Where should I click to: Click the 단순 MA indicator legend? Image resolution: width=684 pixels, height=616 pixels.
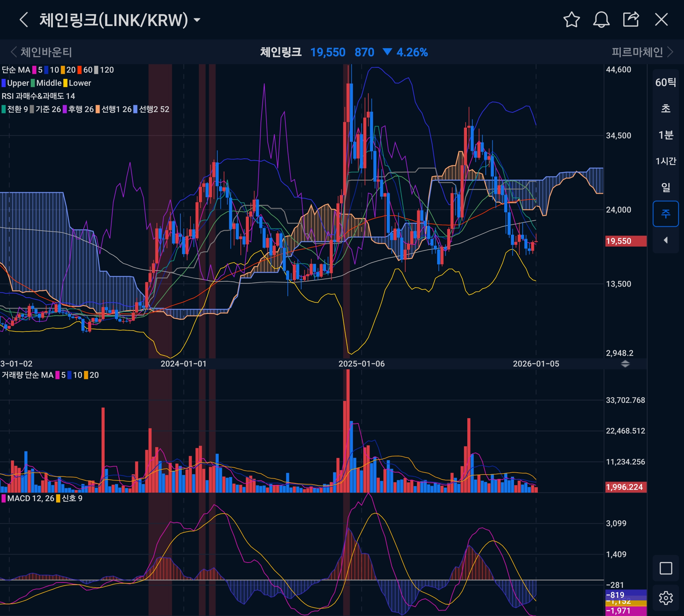16,70
